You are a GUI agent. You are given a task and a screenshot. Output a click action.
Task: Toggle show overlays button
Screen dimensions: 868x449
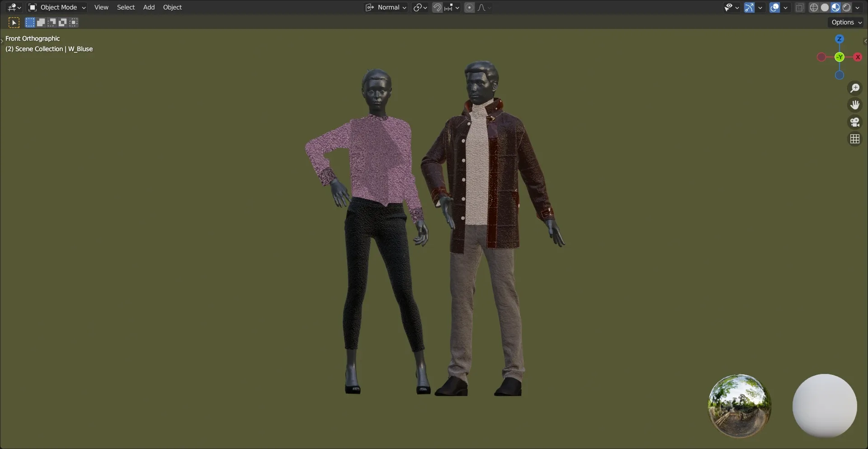pyautogui.click(x=774, y=7)
